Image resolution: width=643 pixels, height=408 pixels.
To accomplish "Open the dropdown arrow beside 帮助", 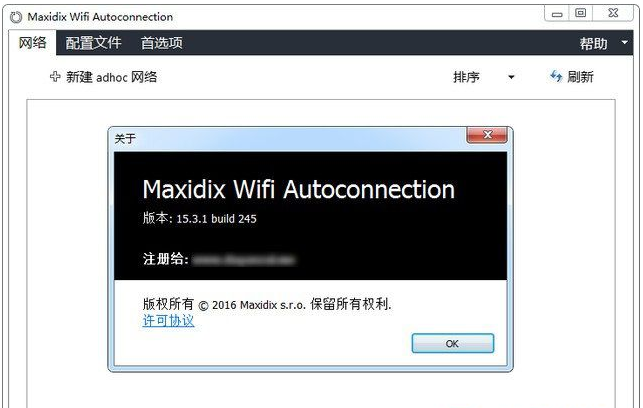I will coord(625,42).
